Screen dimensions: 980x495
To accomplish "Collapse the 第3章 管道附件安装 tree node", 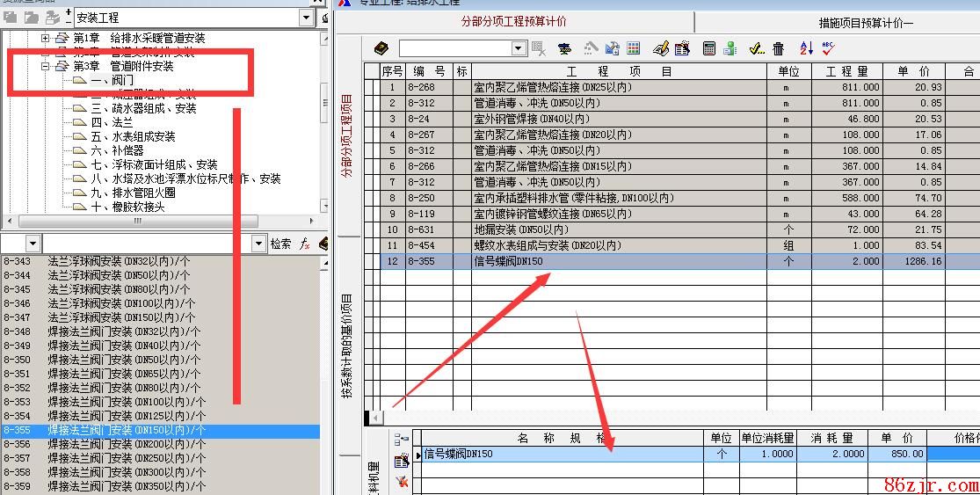I will 46,67.
